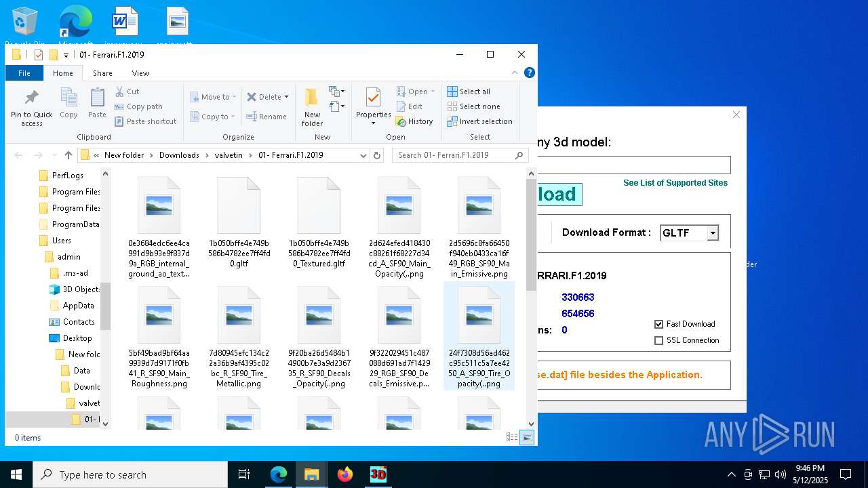The height and width of the screenshot is (488, 868).
Task: Open Windows Start menu
Action: pyautogui.click(x=16, y=474)
